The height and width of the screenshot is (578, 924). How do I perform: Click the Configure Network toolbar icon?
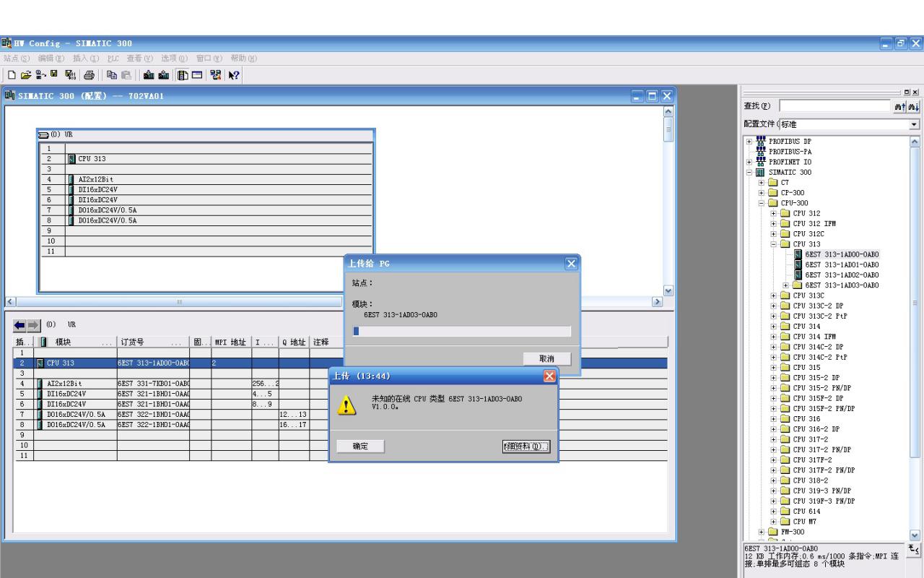(x=216, y=75)
